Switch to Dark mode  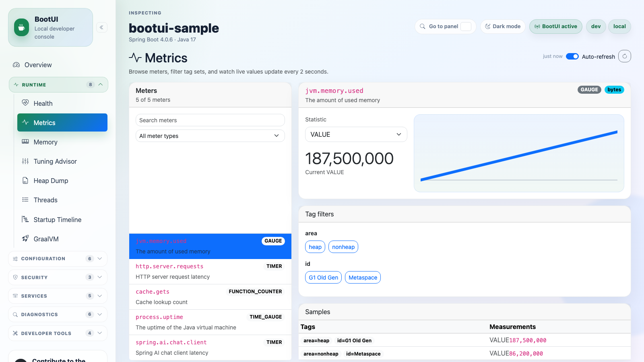point(503,27)
